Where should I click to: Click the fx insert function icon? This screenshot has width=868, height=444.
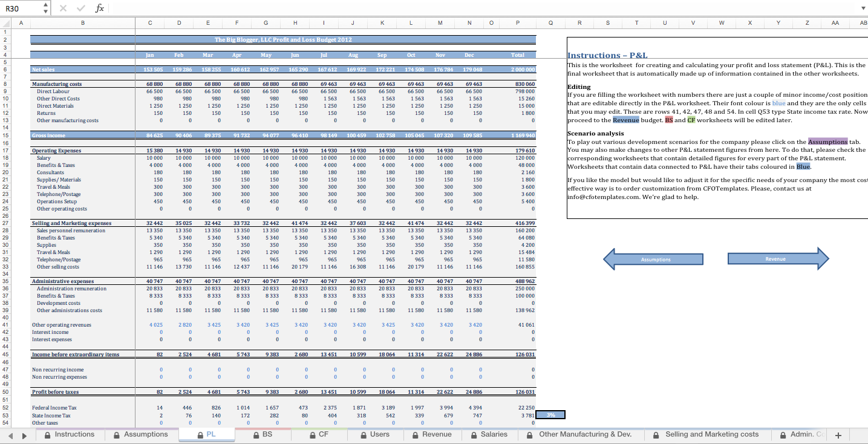coord(100,8)
